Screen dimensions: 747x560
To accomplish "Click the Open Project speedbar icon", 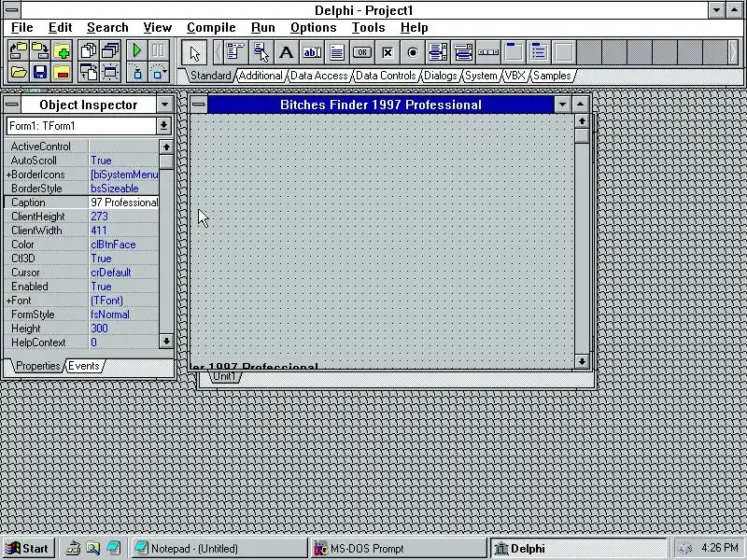I will [x=18, y=51].
